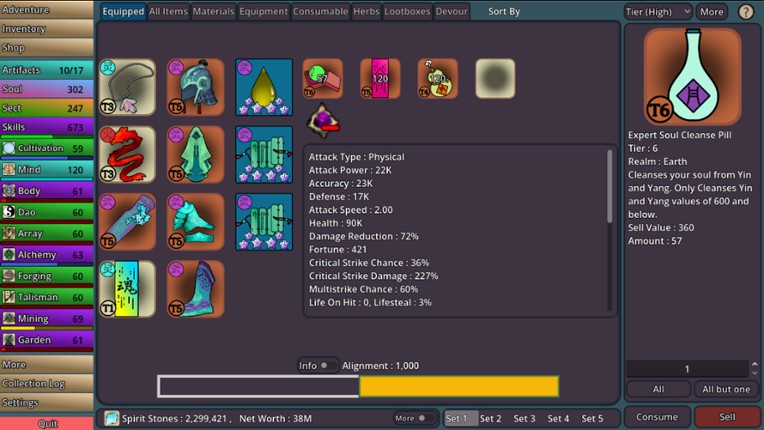Click the yellow alignment progress bar

click(x=458, y=386)
